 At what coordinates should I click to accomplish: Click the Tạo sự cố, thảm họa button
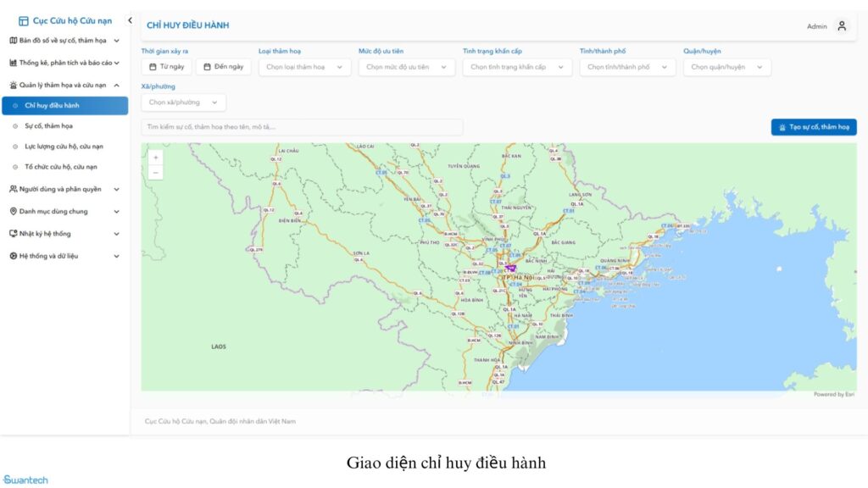(x=814, y=127)
